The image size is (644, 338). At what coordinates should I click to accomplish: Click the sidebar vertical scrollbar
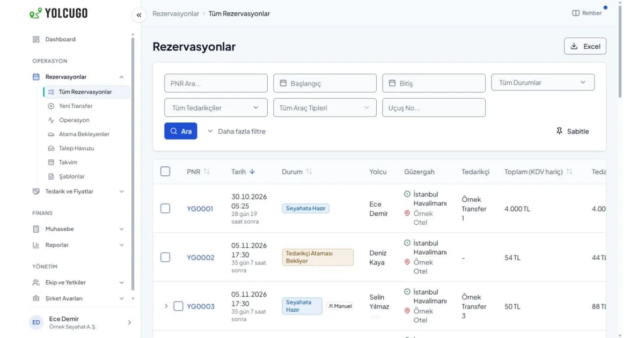pos(133,164)
